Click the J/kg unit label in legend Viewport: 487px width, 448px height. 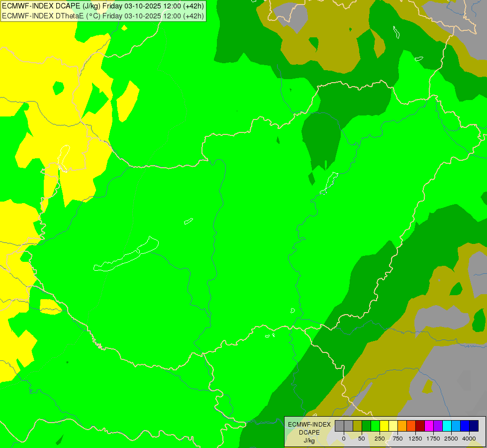(309, 441)
